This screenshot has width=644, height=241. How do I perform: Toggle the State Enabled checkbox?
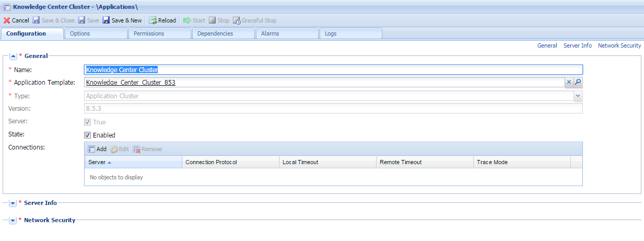click(88, 135)
